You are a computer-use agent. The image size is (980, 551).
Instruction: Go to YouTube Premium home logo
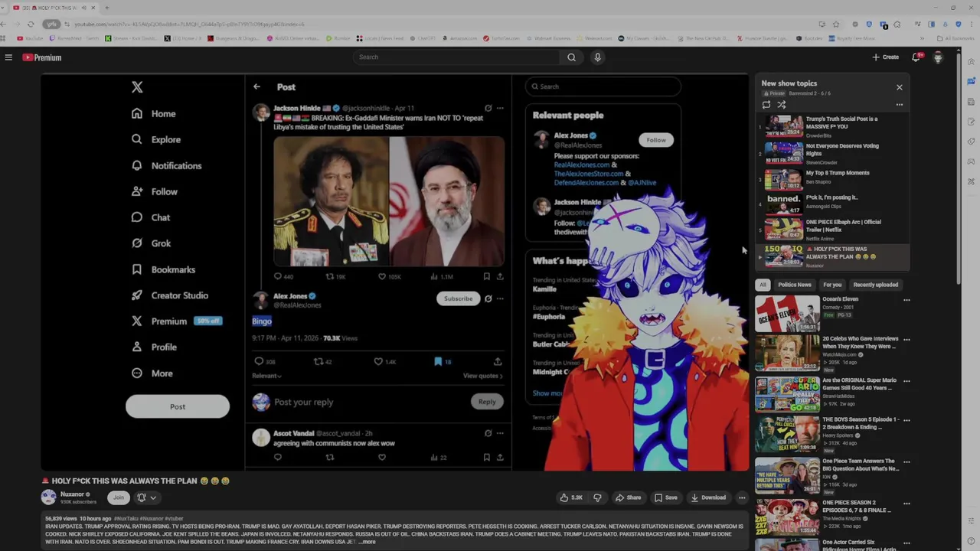pos(41,57)
